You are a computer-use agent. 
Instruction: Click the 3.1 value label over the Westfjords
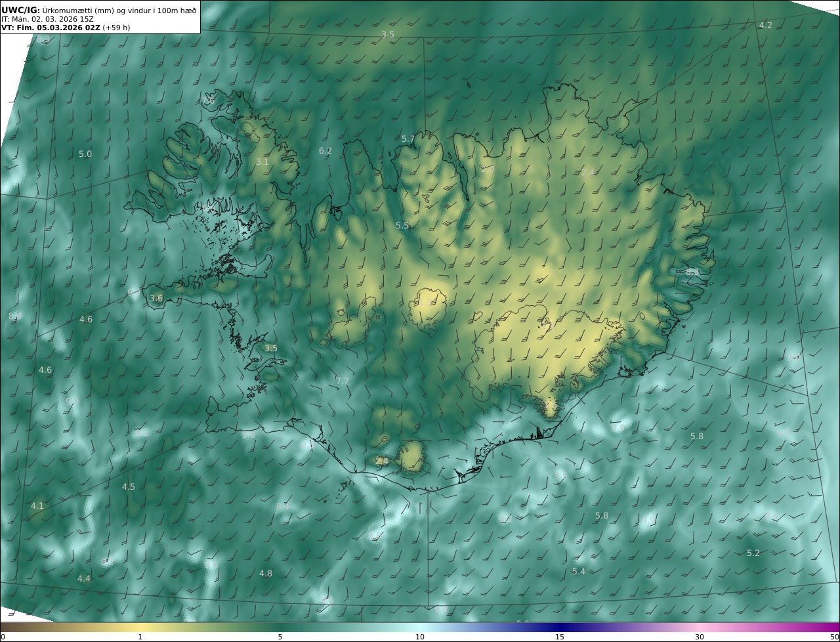pyautogui.click(x=262, y=161)
